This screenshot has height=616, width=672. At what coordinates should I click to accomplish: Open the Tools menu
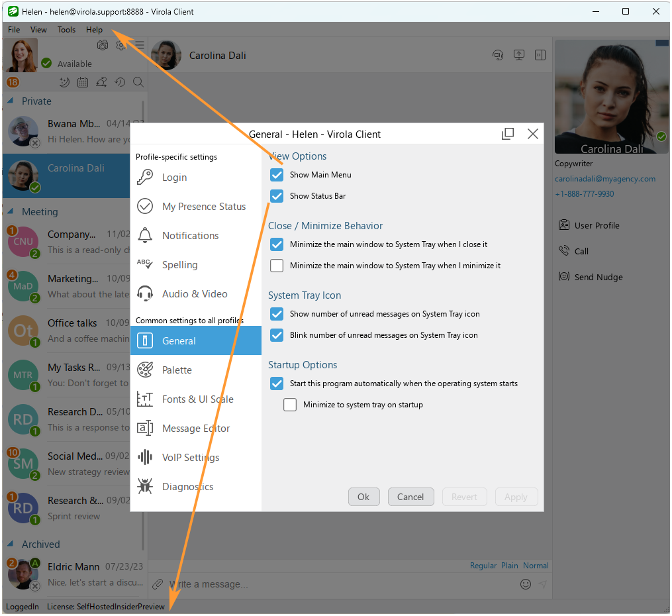tap(66, 29)
